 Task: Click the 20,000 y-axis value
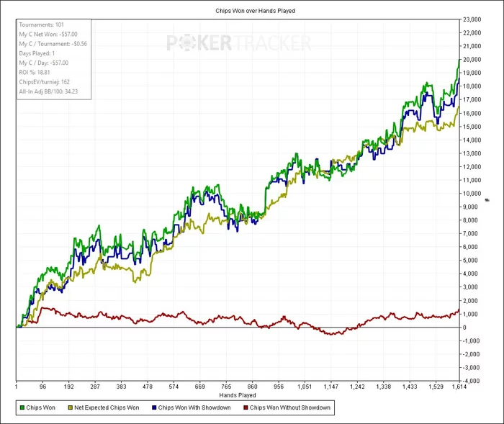472,60
